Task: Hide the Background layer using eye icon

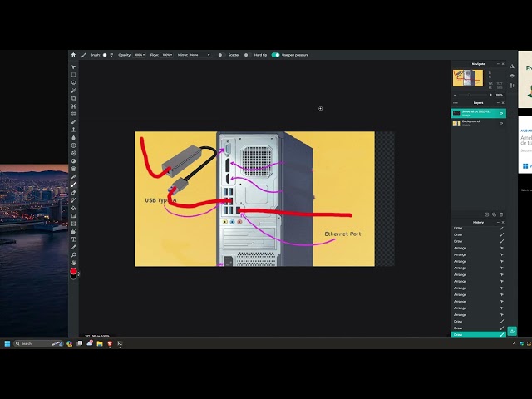Action: [501, 123]
